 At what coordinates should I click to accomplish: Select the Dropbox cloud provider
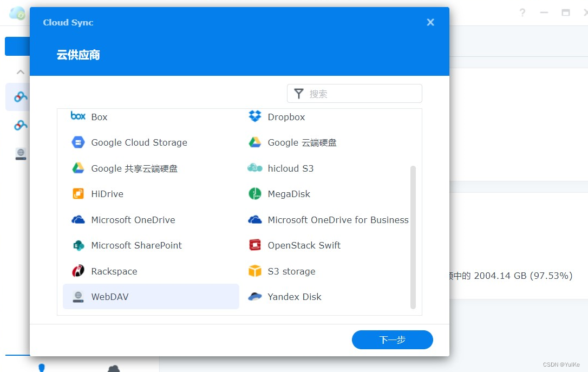[286, 116]
